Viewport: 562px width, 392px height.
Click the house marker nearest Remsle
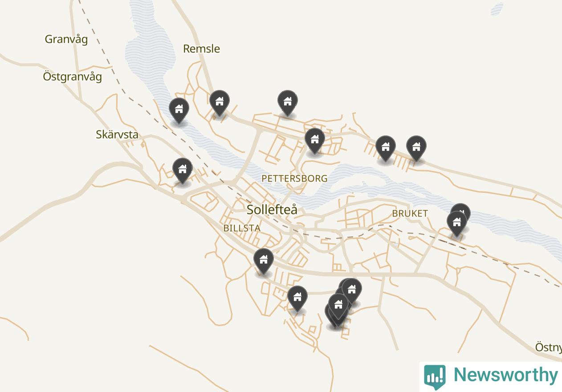(220, 103)
